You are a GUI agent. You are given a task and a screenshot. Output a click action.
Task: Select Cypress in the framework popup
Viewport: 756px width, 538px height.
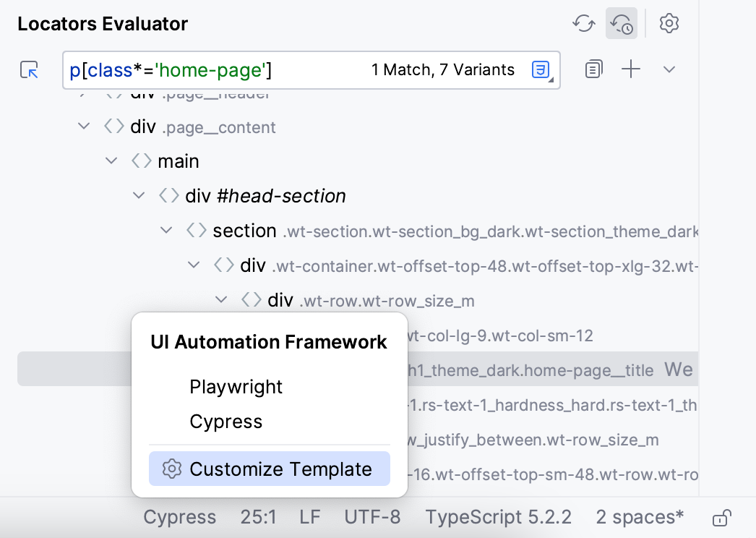pos(226,422)
